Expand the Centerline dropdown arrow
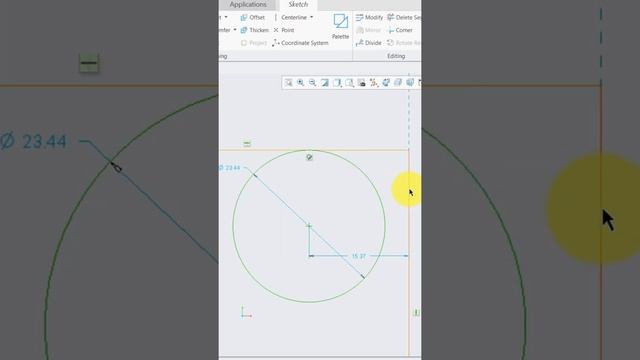640x360 pixels. 312,17
